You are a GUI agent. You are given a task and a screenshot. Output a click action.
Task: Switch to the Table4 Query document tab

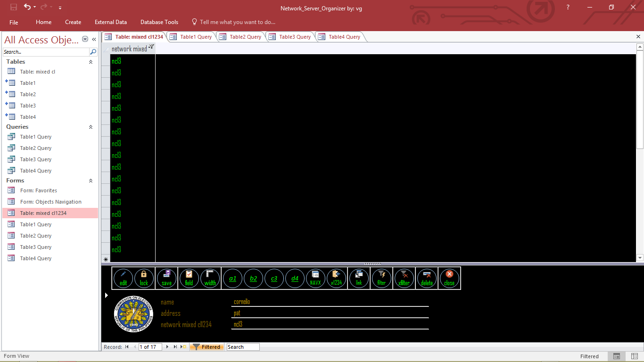339,37
